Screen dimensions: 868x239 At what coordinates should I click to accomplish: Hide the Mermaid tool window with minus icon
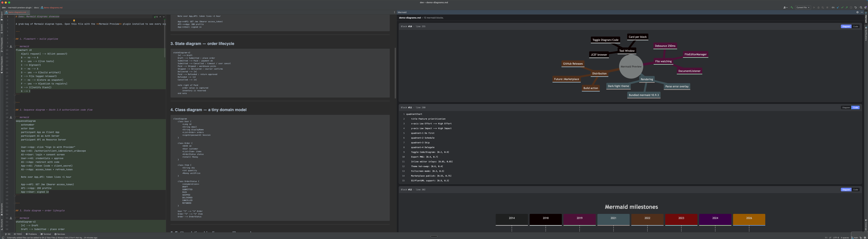[x=862, y=12]
